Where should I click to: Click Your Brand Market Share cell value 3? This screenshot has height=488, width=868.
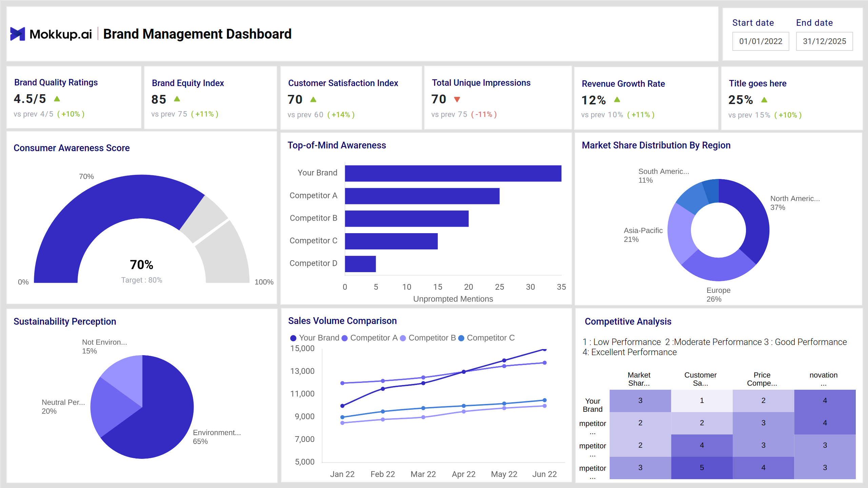coord(640,401)
